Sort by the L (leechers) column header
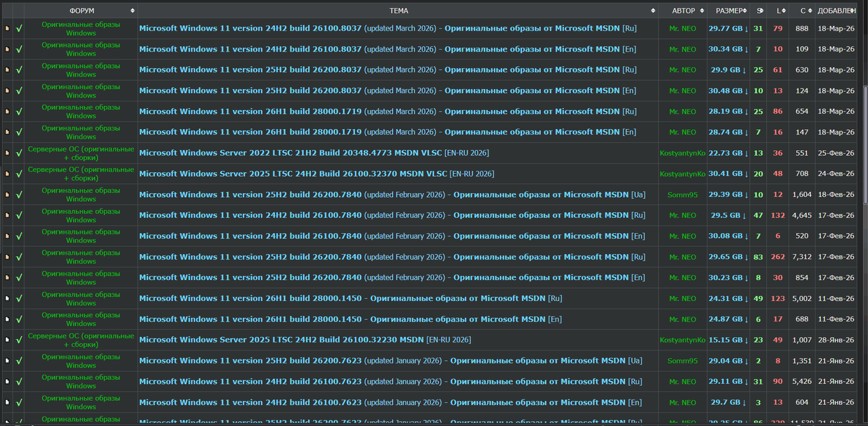 (x=778, y=11)
